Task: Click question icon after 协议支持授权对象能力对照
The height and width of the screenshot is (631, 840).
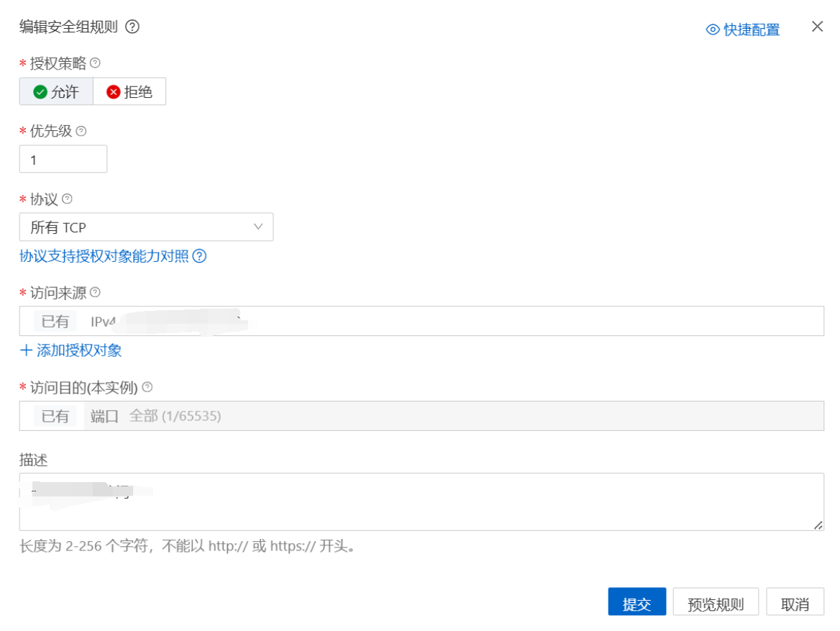Action: click(199, 256)
